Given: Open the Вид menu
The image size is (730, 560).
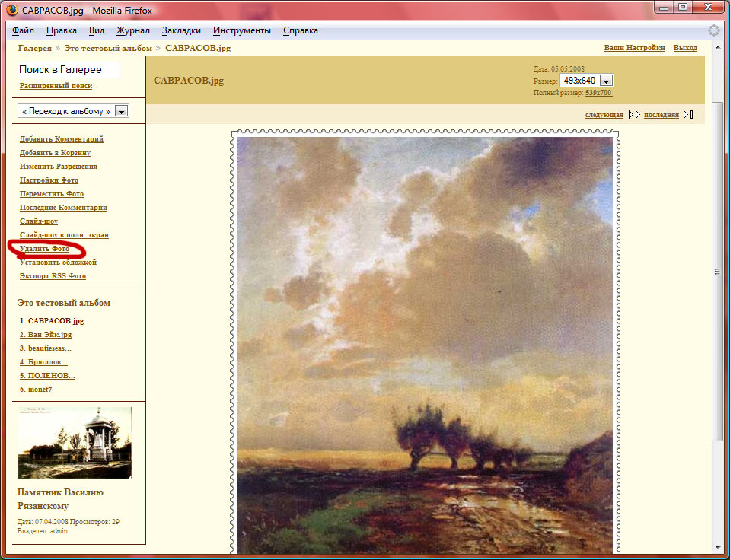Looking at the screenshot, I should (x=97, y=30).
